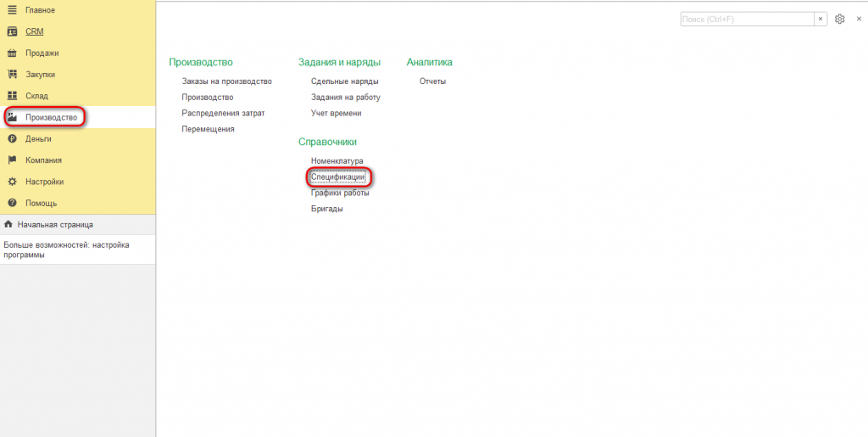This screenshot has width=868, height=437.
Task: Open Задания на работу
Action: (346, 97)
